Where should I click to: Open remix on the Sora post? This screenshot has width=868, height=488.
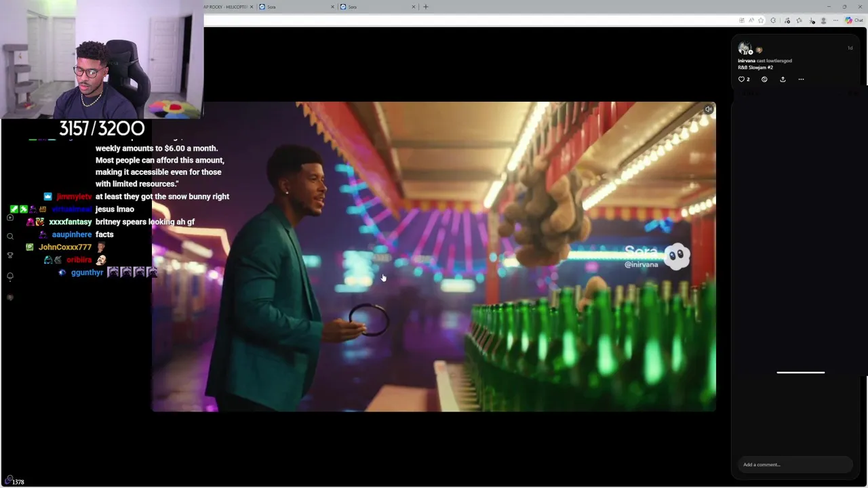[764, 79]
